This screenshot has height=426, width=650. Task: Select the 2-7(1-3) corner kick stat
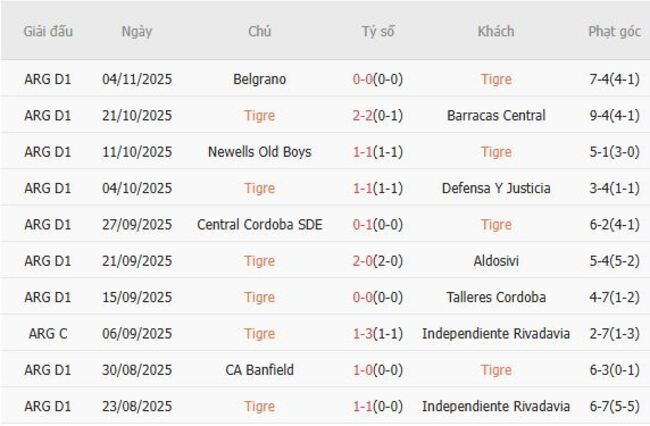coord(614,334)
